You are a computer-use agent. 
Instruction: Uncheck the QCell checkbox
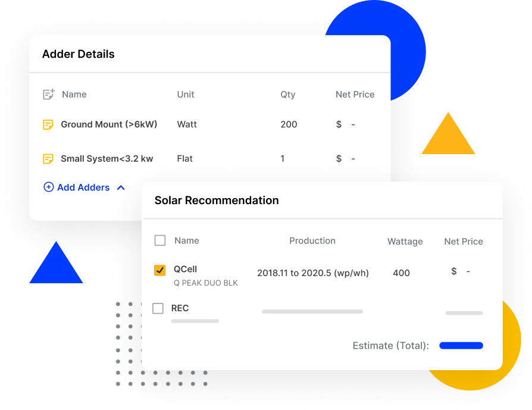tap(160, 270)
